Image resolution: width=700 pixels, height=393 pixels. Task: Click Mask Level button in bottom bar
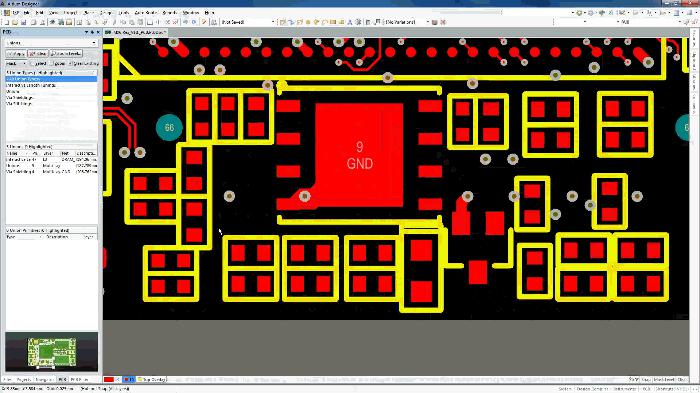click(664, 380)
